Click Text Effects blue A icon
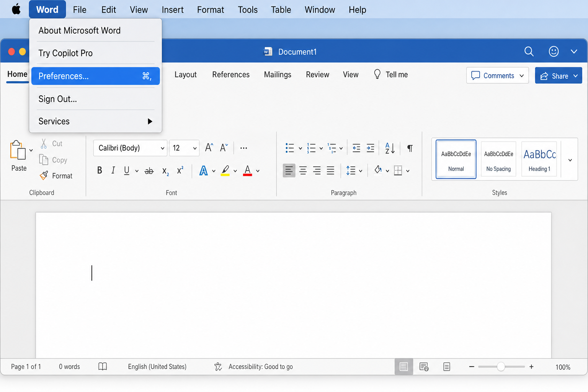 click(204, 171)
